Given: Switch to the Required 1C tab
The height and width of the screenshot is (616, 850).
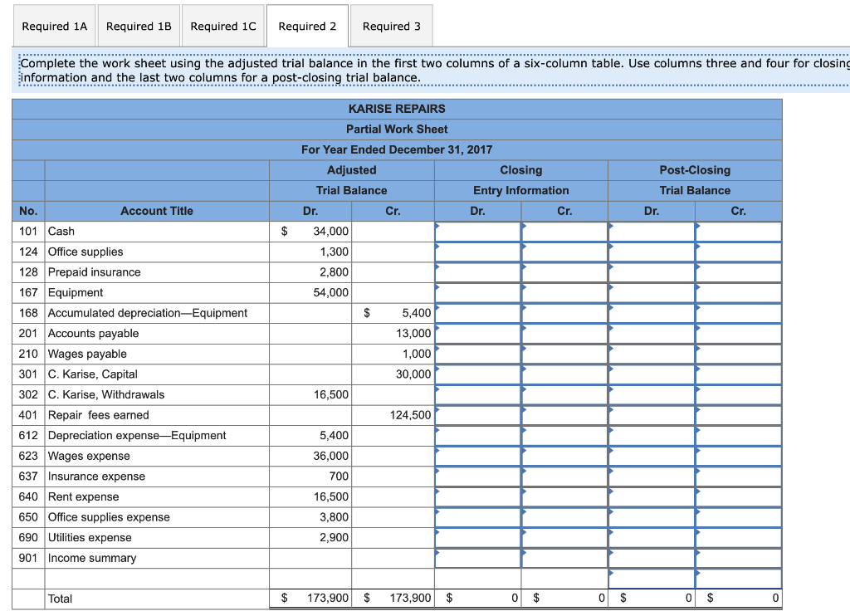Looking at the screenshot, I should pos(223,25).
